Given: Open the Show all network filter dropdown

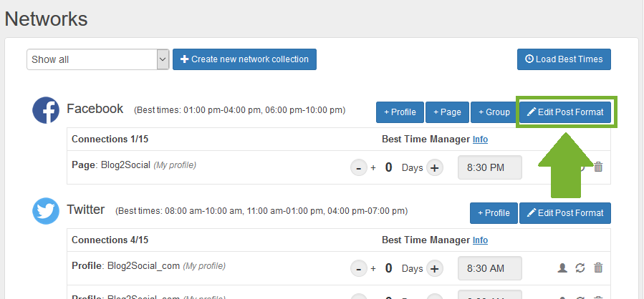Looking at the screenshot, I should [x=97, y=59].
